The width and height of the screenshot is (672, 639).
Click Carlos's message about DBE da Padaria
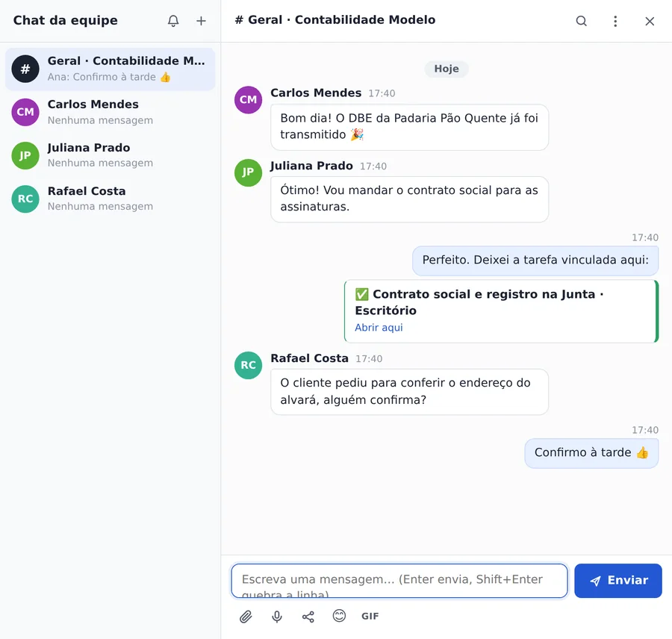(409, 127)
